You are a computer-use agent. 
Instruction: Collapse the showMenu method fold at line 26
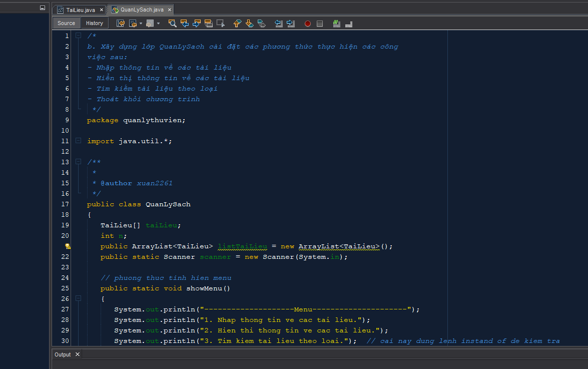[x=78, y=298]
